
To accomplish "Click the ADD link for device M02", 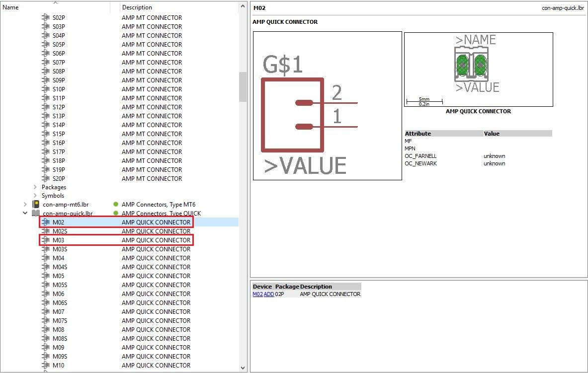I will pos(269,294).
